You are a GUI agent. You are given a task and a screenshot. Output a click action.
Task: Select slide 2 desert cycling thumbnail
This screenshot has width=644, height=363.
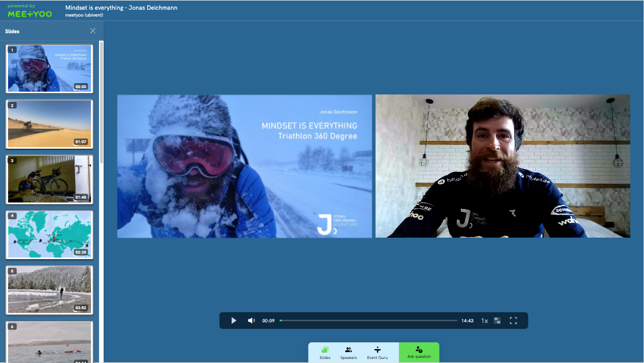pos(49,124)
